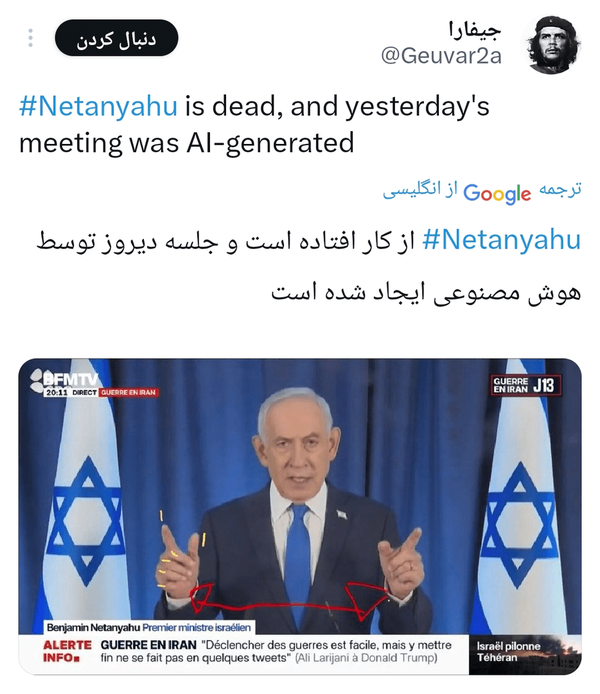Click the GUERRE EN IRAN J13 badge

point(526,385)
